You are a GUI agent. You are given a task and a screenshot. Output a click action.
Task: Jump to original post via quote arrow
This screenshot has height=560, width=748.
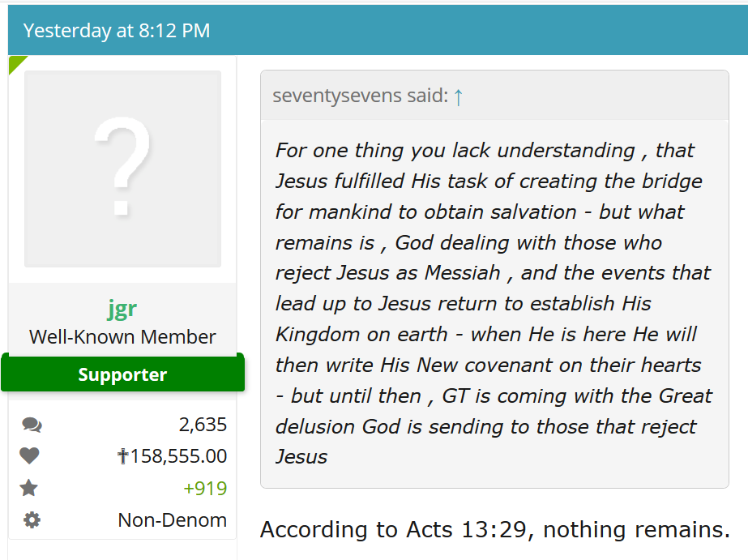pos(459,96)
